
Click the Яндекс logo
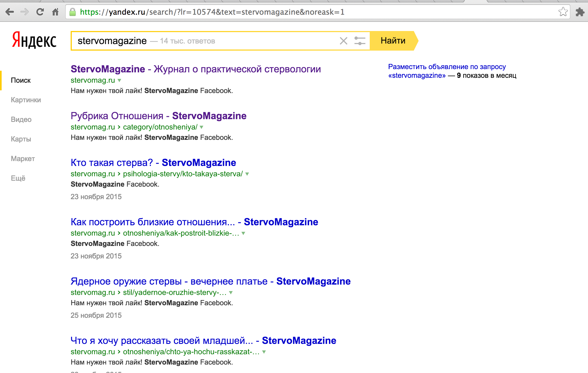tap(34, 40)
